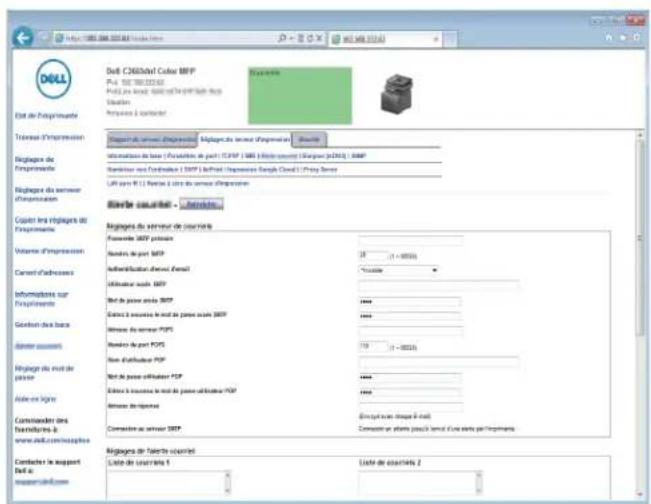
Task: Click the Liste de courriels 1 text area
Action: click(x=169, y=483)
